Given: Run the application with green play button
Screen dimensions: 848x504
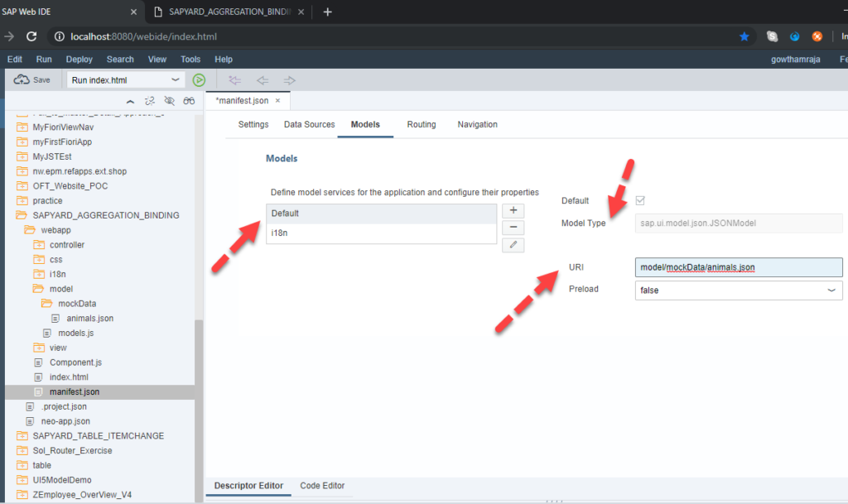Looking at the screenshot, I should 199,80.
